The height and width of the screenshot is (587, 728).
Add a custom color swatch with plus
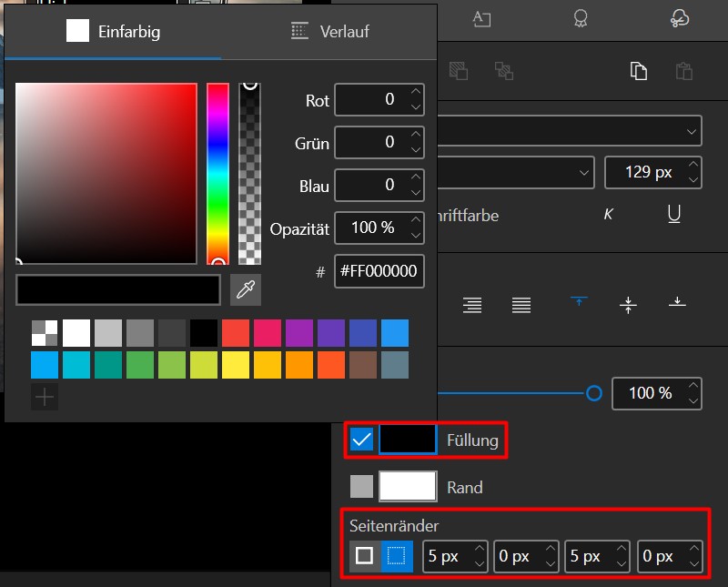(45, 397)
